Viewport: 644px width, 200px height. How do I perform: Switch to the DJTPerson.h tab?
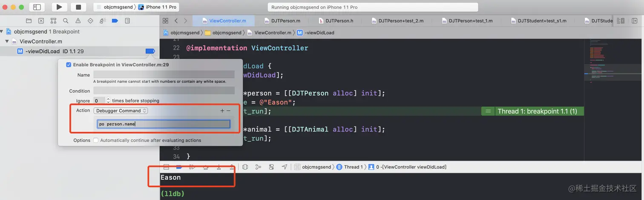336,20
